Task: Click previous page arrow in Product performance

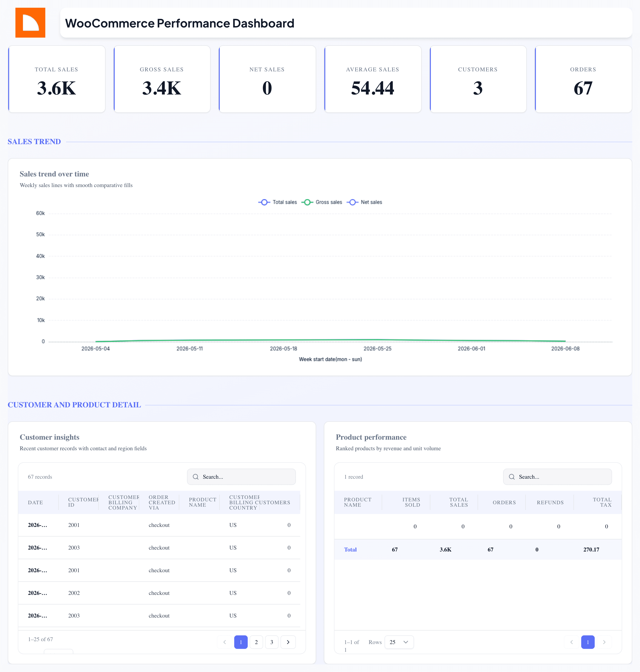Action: [x=572, y=642]
